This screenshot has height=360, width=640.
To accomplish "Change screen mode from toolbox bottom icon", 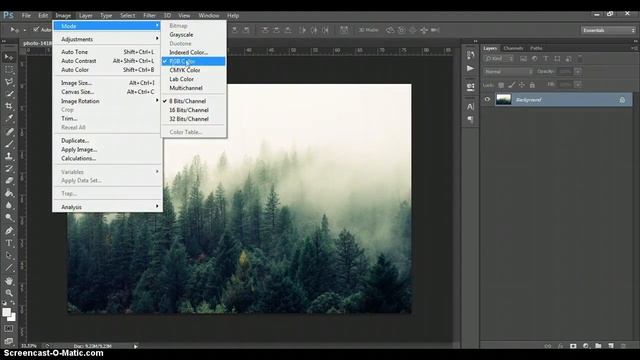I will tap(9, 341).
